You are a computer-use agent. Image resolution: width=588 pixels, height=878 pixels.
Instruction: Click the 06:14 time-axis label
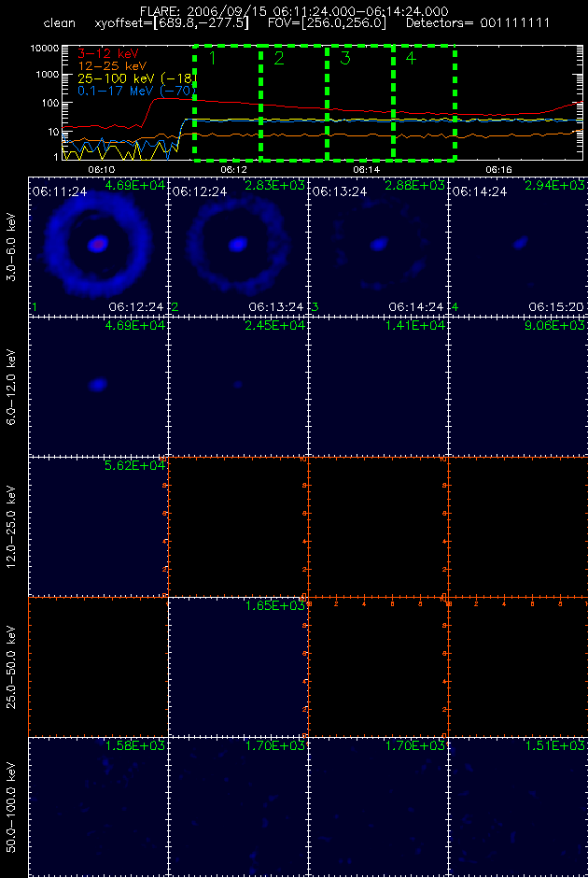tap(367, 169)
